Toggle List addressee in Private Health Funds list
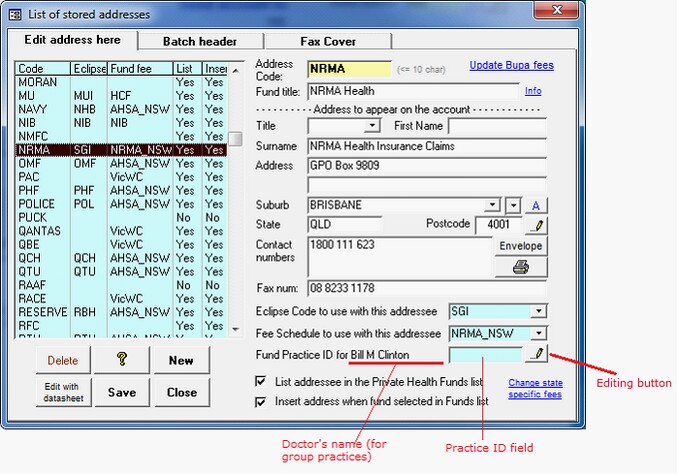This screenshot has width=678, height=474. (260, 381)
